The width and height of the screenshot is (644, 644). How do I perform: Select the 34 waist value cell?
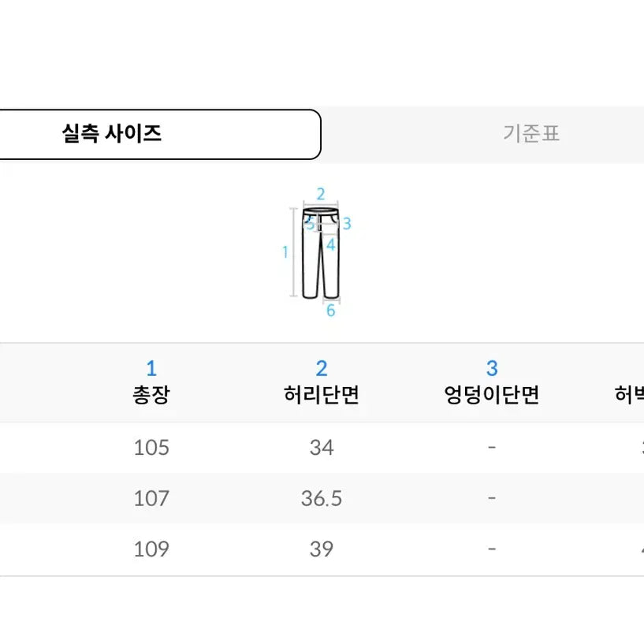coord(322,447)
